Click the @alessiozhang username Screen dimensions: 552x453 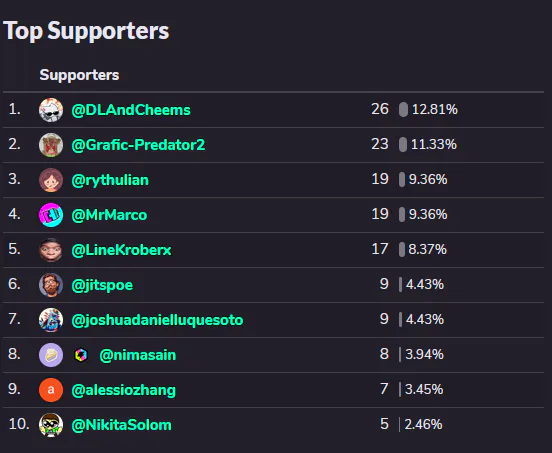pyautogui.click(x=124, y=390)
